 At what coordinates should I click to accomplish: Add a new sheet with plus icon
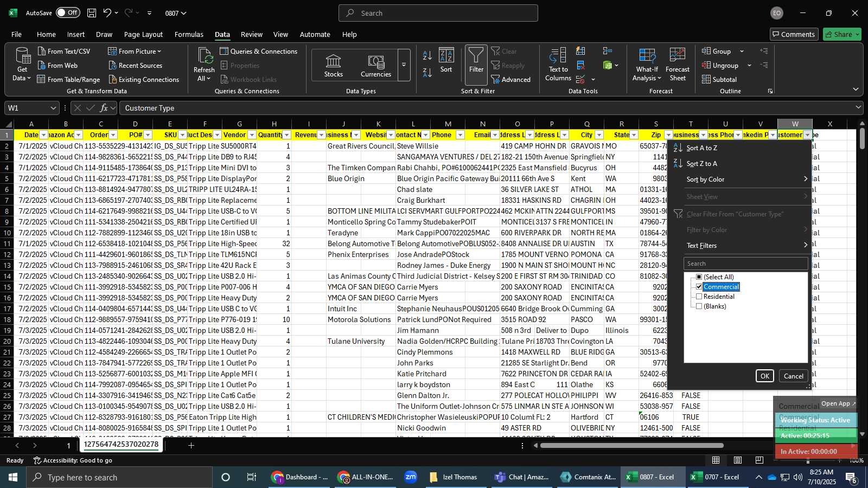(x=191, y=446)
